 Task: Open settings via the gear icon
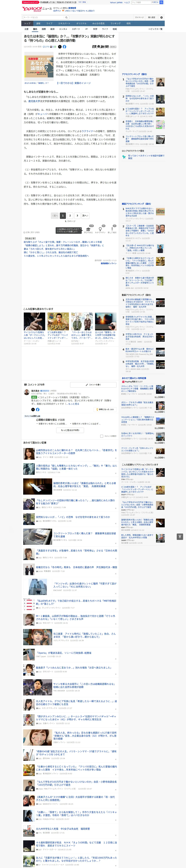click(161, 18)
